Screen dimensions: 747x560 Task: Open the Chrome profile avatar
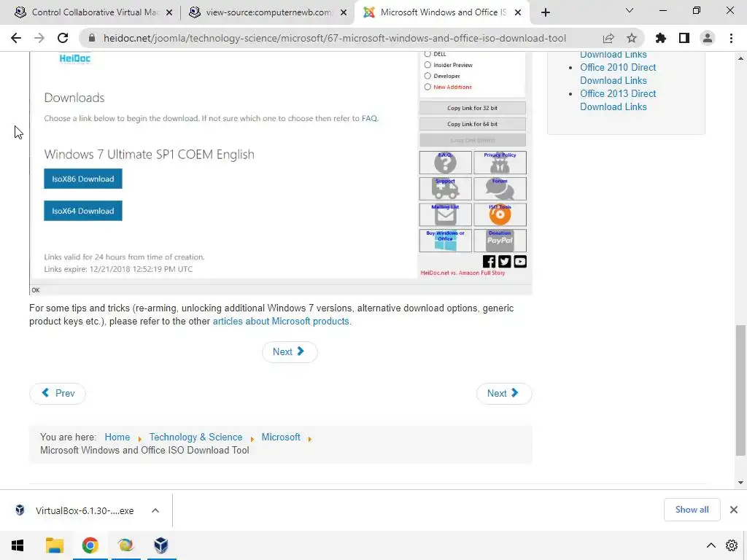pos(708,38)
